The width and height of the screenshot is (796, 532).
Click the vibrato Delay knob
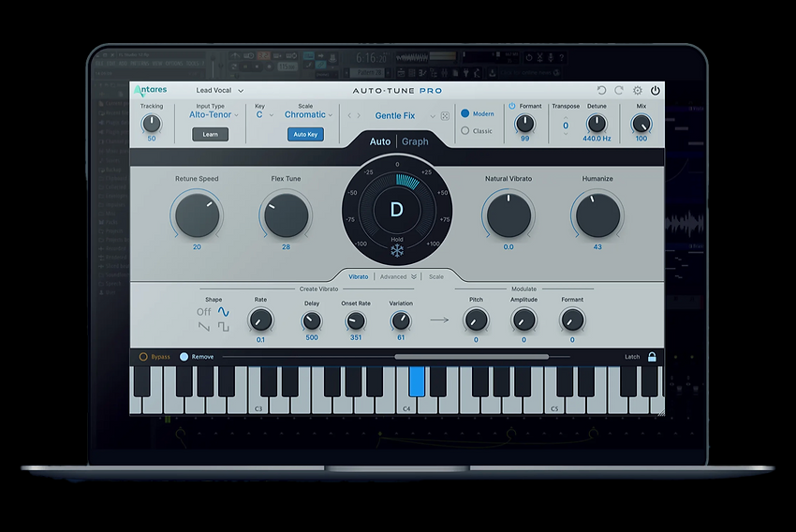[x=312, y=321]
